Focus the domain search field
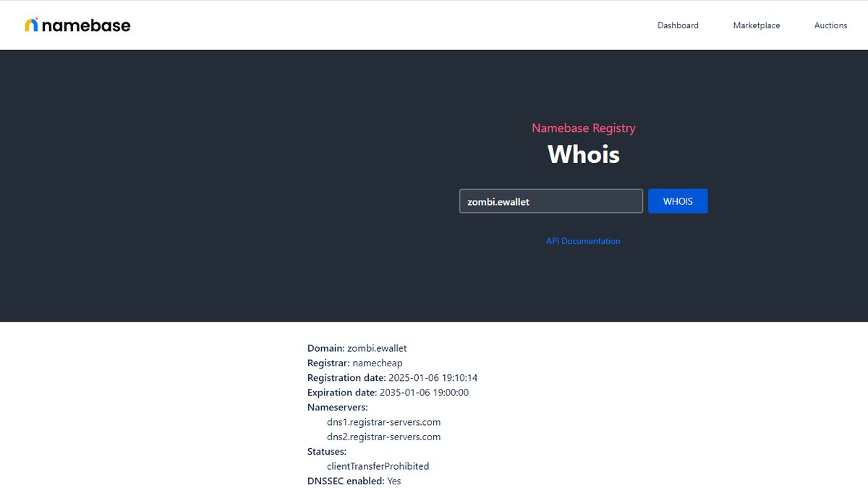 tap(551, 201)
